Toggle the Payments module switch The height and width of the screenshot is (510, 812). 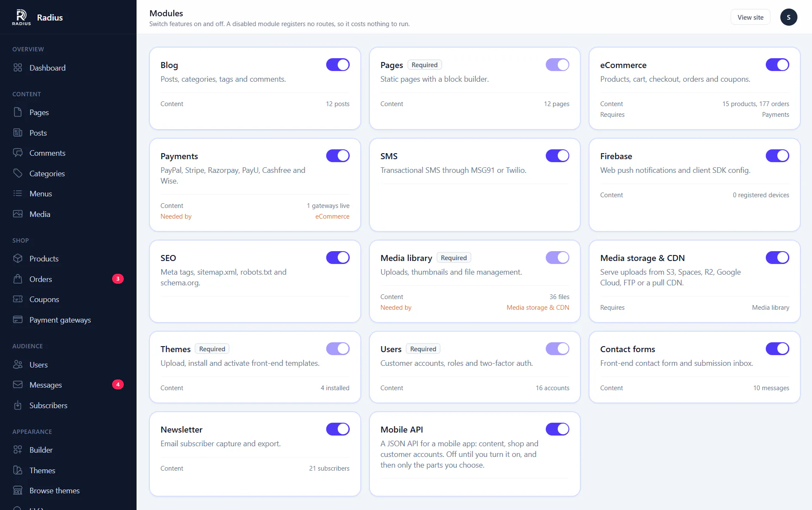point(338,156)
